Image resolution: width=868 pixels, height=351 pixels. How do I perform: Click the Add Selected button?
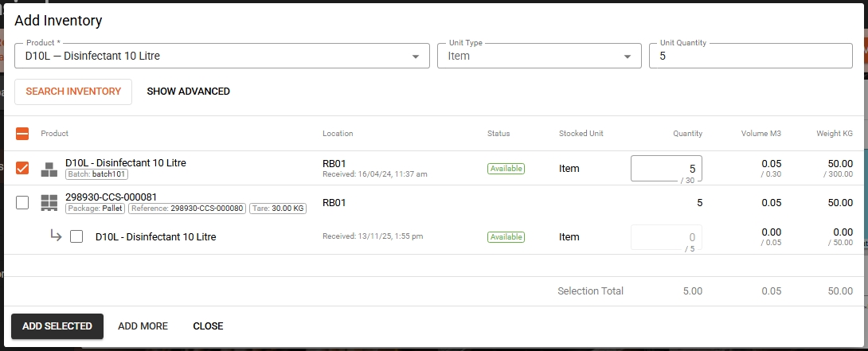57,326
